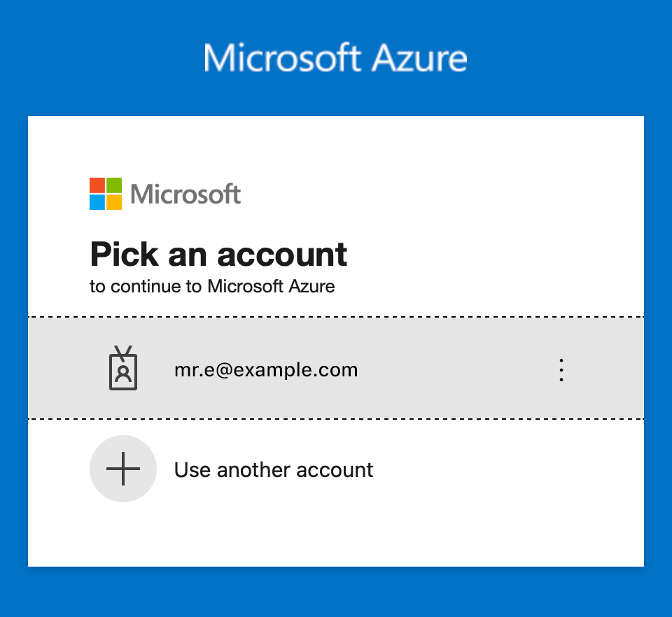The height and width of the screenshot is (617, 672).
Task: Click the yellow square of Microsoft logo
Action: coord(114,202)
